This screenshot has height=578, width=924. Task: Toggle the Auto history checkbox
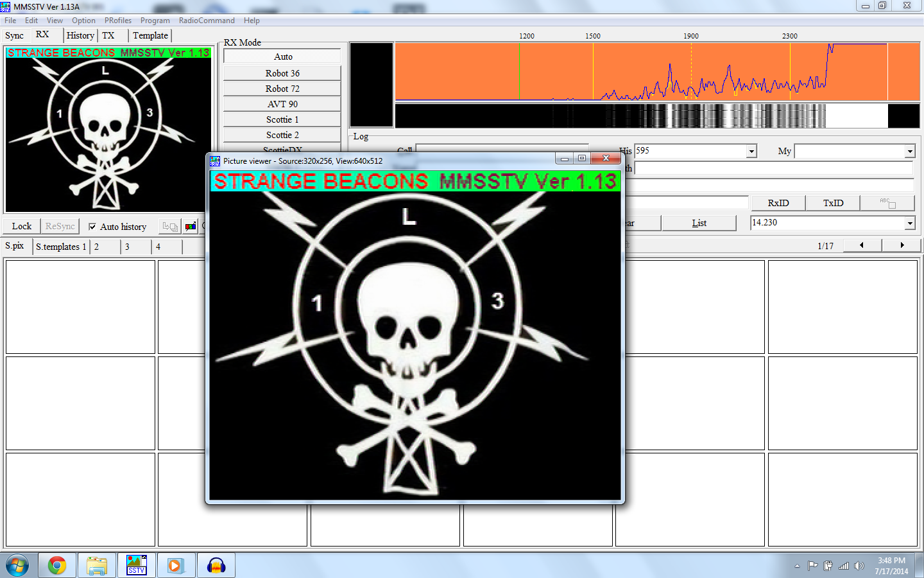pyautogui.click(x=92, y=227)
